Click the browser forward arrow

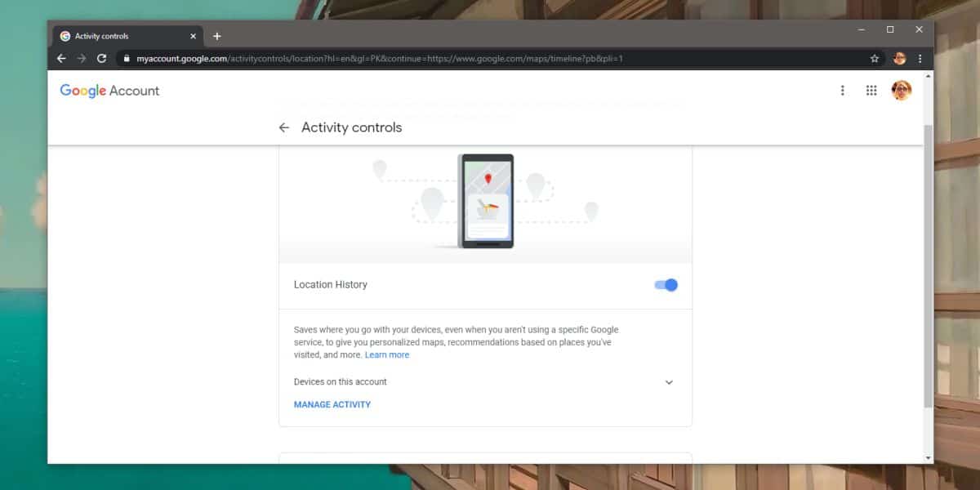pyautogui.click(x=81, y=58)
